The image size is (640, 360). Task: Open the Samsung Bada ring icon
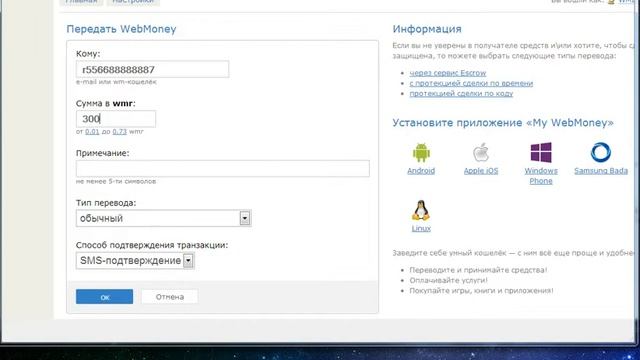(x=600, y=152)
